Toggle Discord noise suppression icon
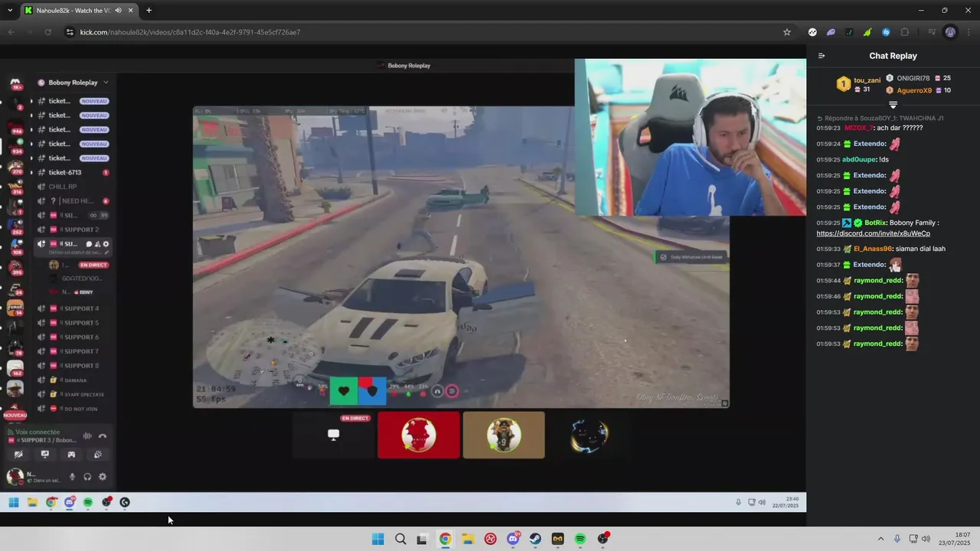 coord(87,436)
